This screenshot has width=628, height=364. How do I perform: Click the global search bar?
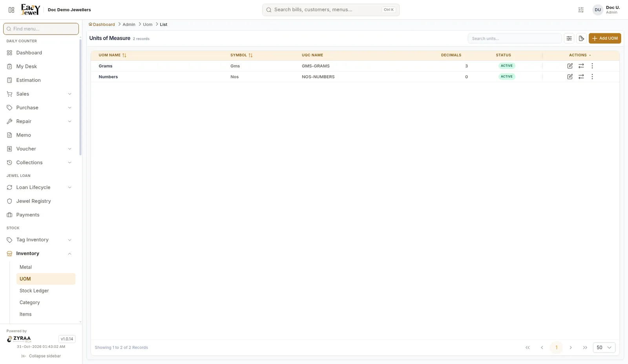coord(331,10)
